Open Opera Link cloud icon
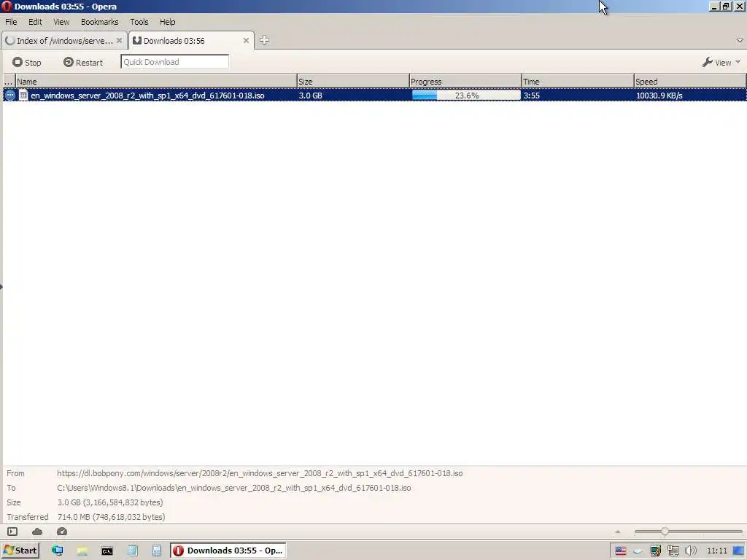The width and height of the screenshot is (747, 560). point(37,532)
